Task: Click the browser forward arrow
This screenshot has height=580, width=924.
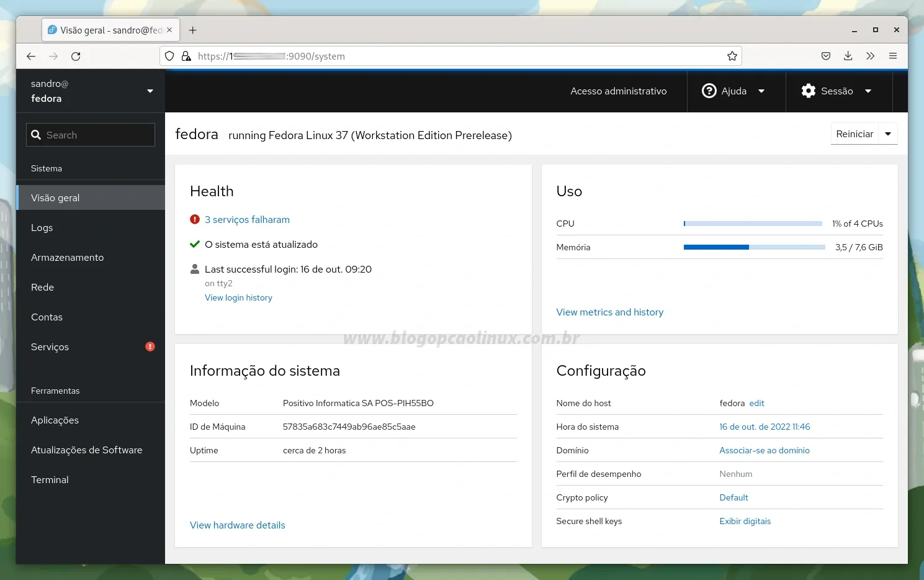Action: [x=53, y=56]
